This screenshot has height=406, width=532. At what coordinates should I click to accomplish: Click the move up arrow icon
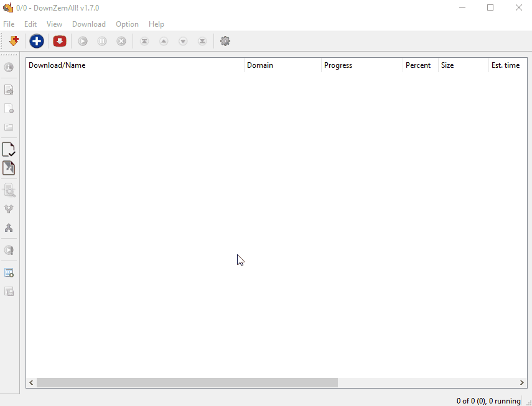pyautogui.click(x=164, y=41)
